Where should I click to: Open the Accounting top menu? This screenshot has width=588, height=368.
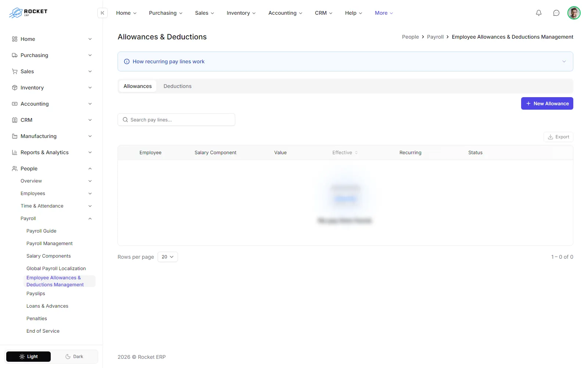pyautogui.click(x=286, y=13)
